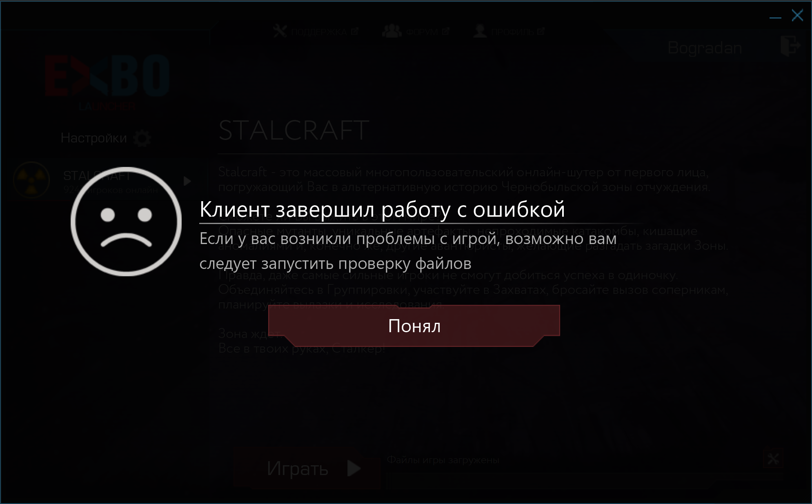The width and height of the screenshot is (812, 504).
Task: Open the Профиль link text
Action: click(512, 32)
